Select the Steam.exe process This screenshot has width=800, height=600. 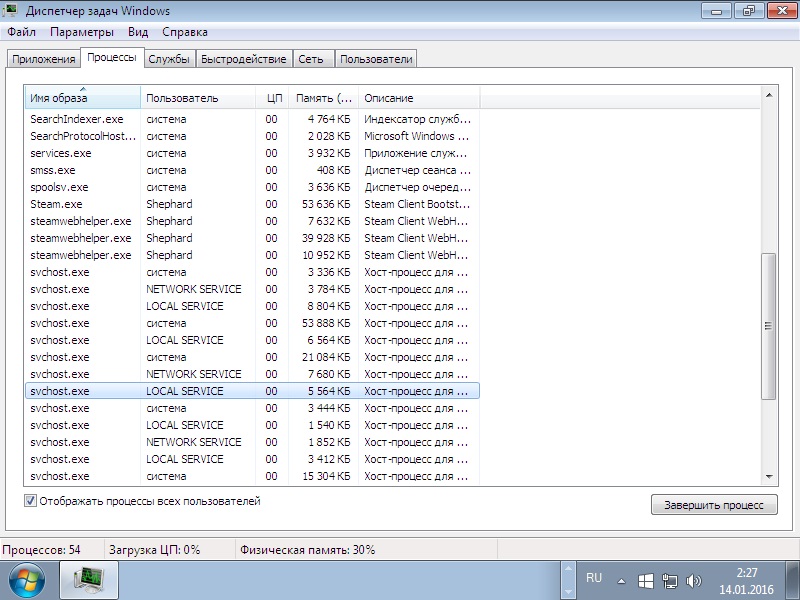[x=252, y=204]
